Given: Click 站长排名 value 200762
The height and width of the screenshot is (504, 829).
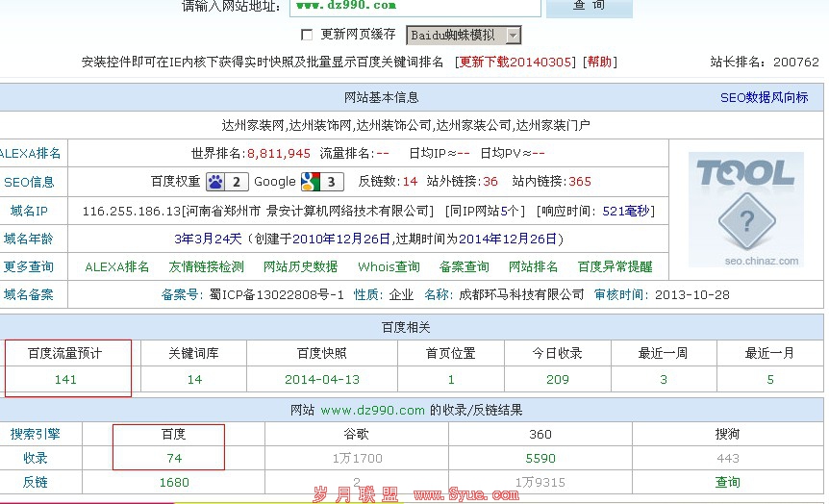Looking at the screenshot, I should coord(795,63).
